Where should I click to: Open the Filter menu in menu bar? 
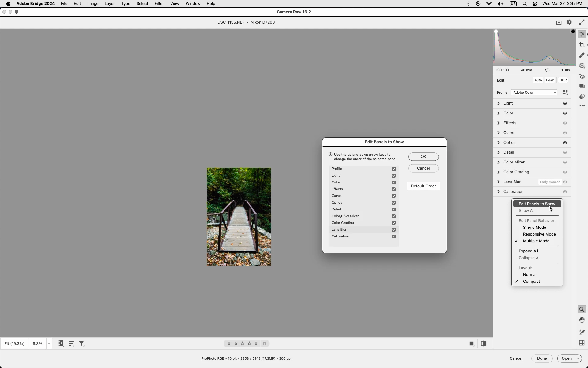click(159, 4)
